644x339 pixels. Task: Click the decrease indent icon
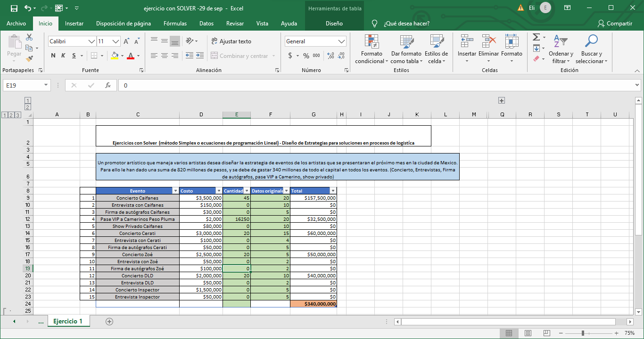pyautogui.click(x=189, y=56)
